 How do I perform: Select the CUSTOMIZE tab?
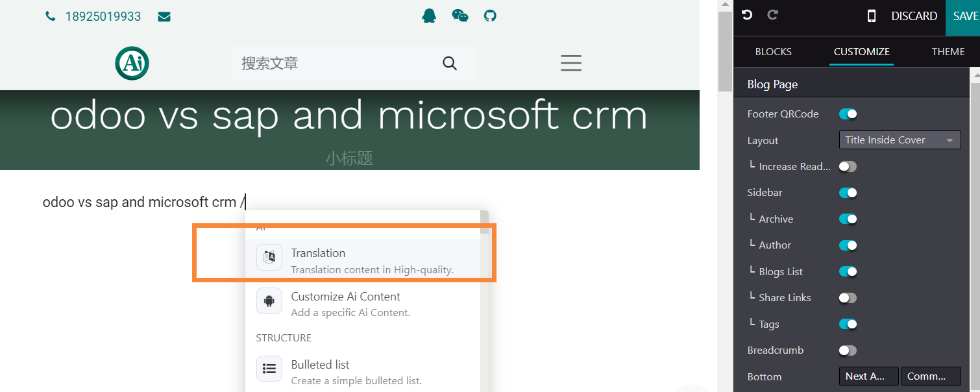pos(862,52)
